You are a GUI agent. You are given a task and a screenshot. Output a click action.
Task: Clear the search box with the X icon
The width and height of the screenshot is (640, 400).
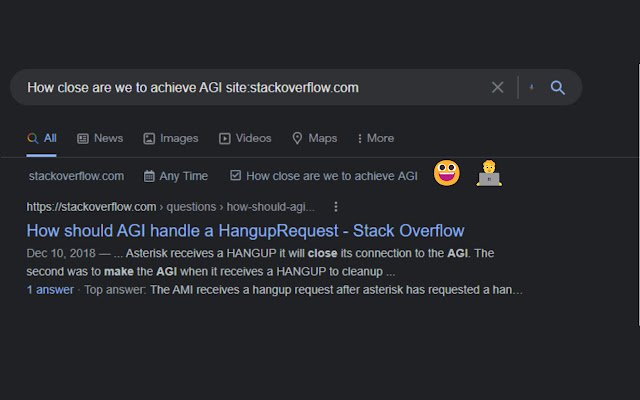click(x=497, y=87)
